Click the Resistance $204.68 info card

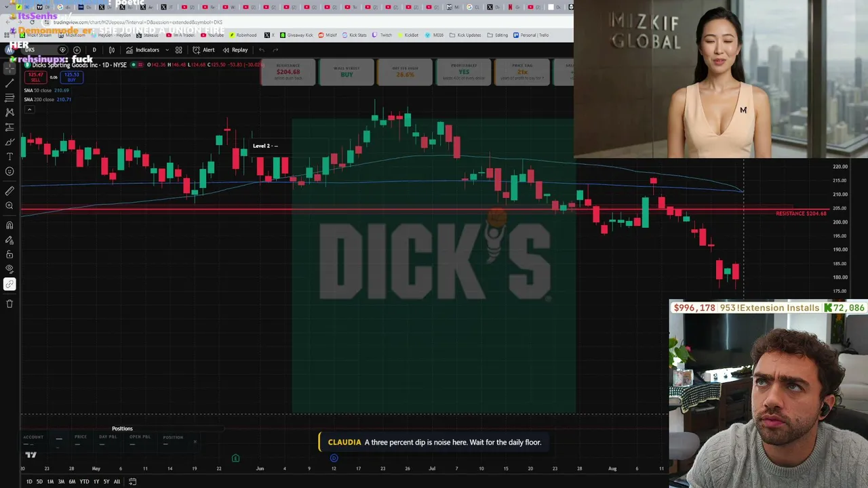pyautogui.click(x=288, y=72)
